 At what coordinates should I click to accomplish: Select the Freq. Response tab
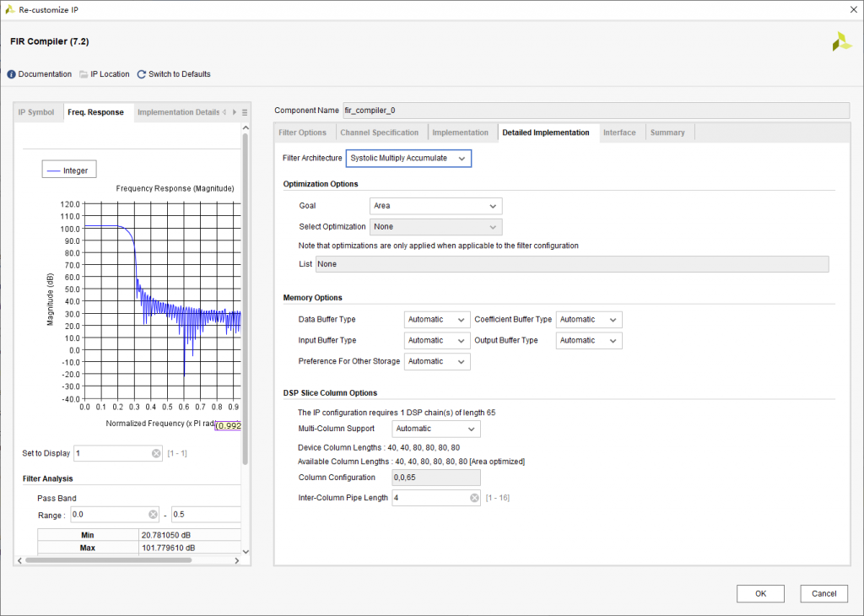pyautogui.click(x=96, y=112)
